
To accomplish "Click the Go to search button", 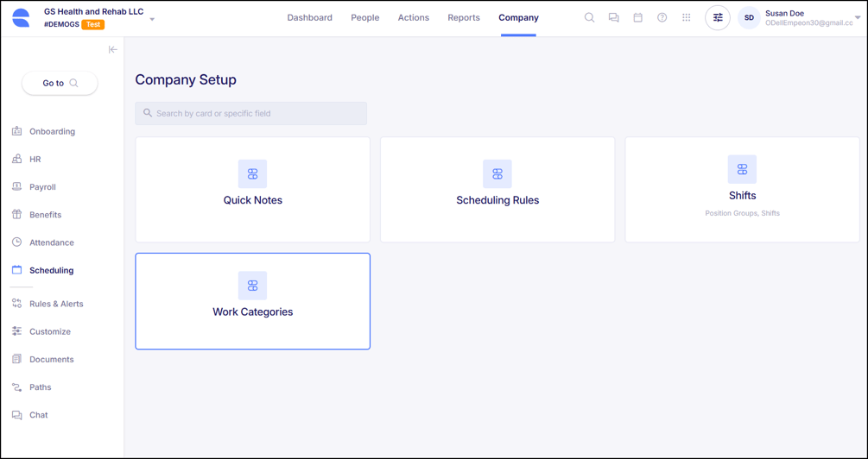I will pyautogui.click(x=60, y=83).
